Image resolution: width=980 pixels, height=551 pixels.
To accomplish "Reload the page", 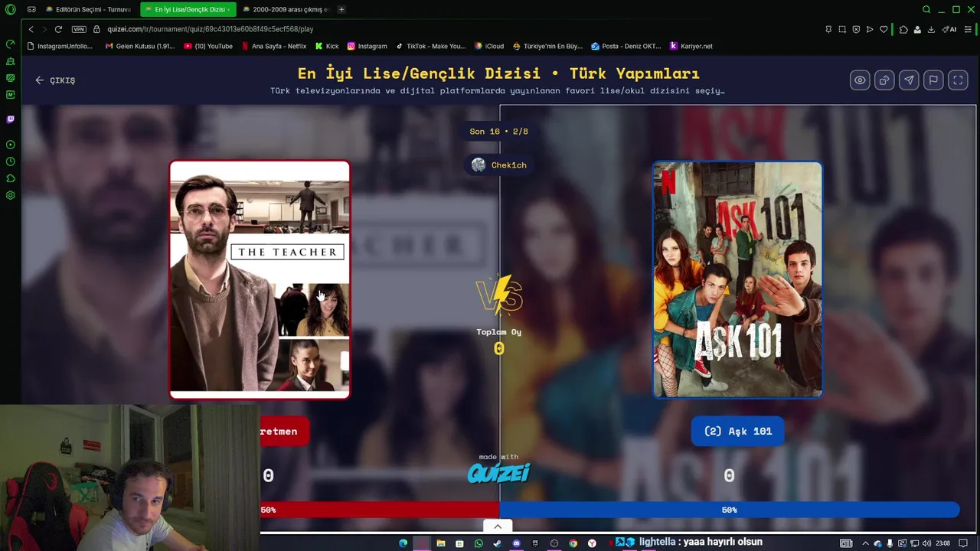I will click(58, 29).
